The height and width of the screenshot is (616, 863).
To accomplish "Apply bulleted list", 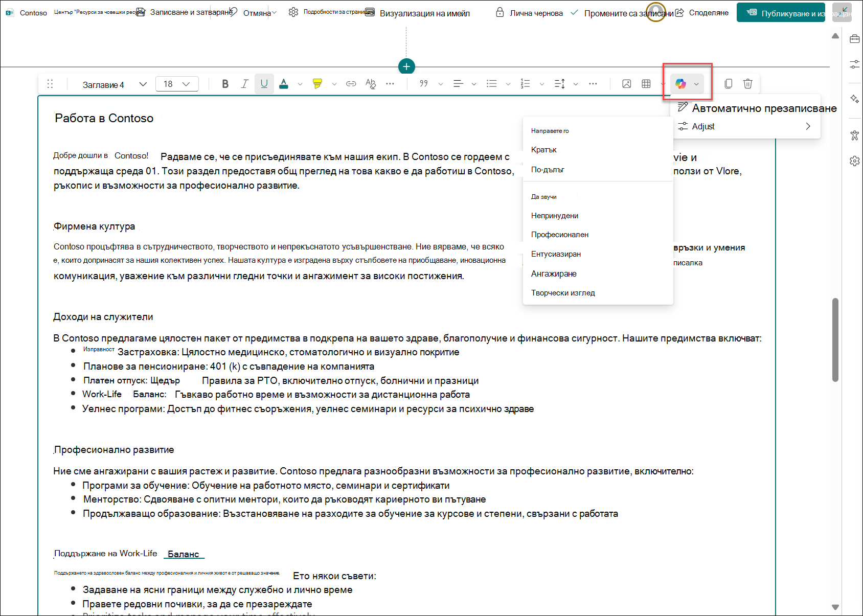I will coord(491,84).
